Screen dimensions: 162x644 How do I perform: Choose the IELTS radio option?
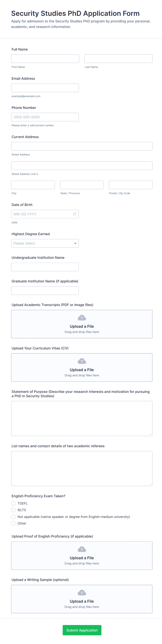14,510
